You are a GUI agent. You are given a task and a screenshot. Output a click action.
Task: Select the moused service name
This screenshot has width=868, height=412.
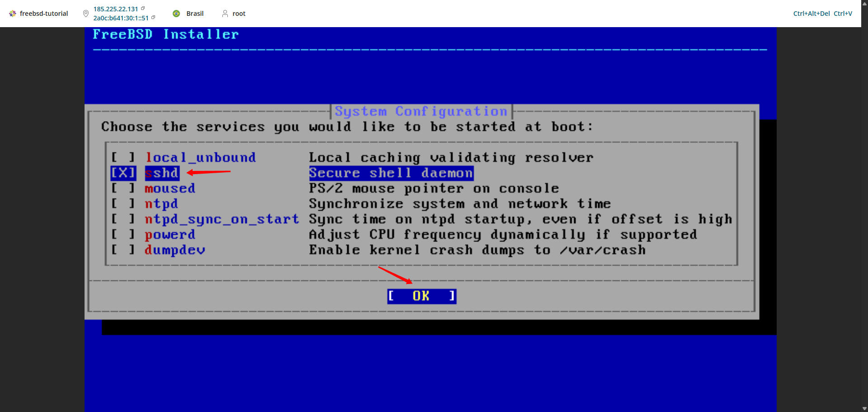pos(170,188)
